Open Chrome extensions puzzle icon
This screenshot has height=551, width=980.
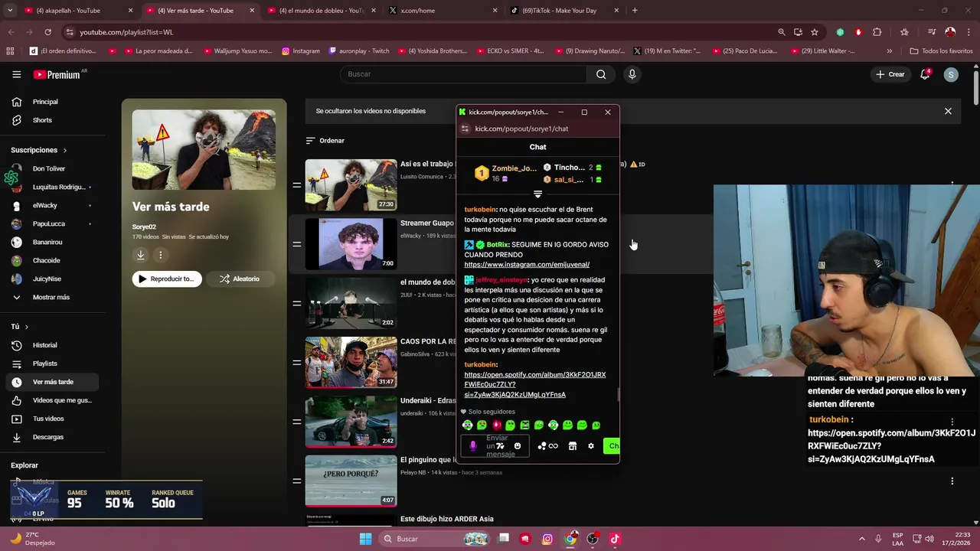[x=877, y=32]
